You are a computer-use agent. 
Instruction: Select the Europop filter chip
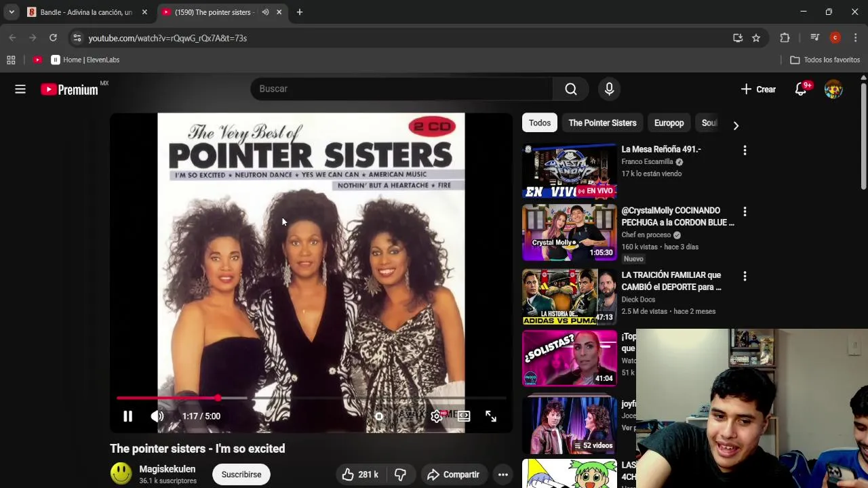coord(669,123)
